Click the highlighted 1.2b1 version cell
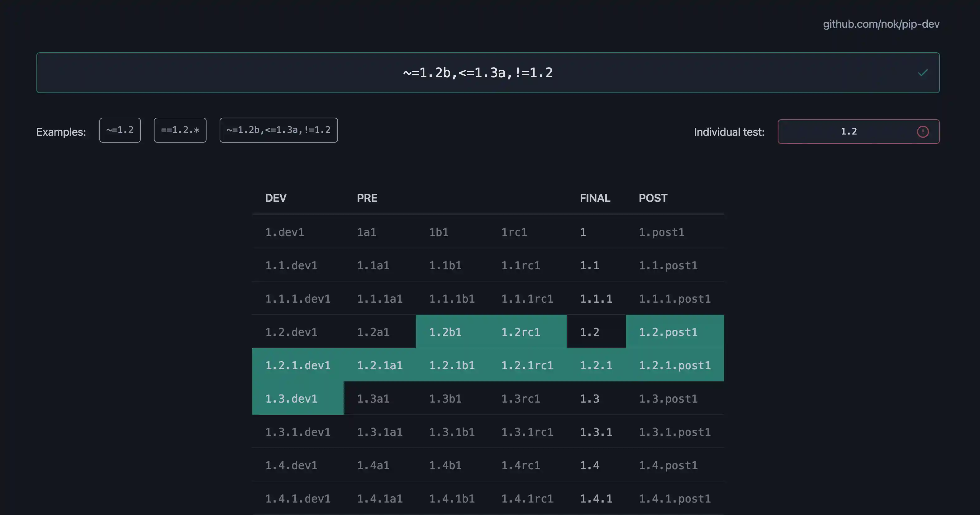 click(x=446, y=332)
